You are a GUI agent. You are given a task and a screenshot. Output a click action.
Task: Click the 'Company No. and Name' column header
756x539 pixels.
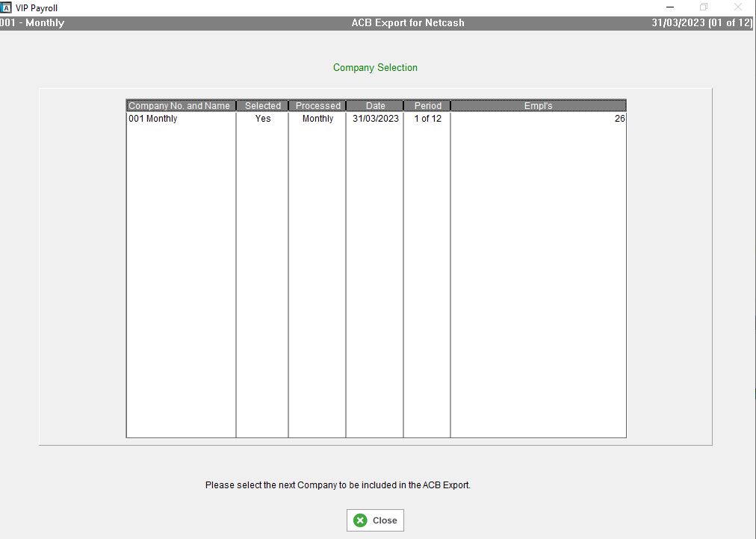[x=181, y=105]
